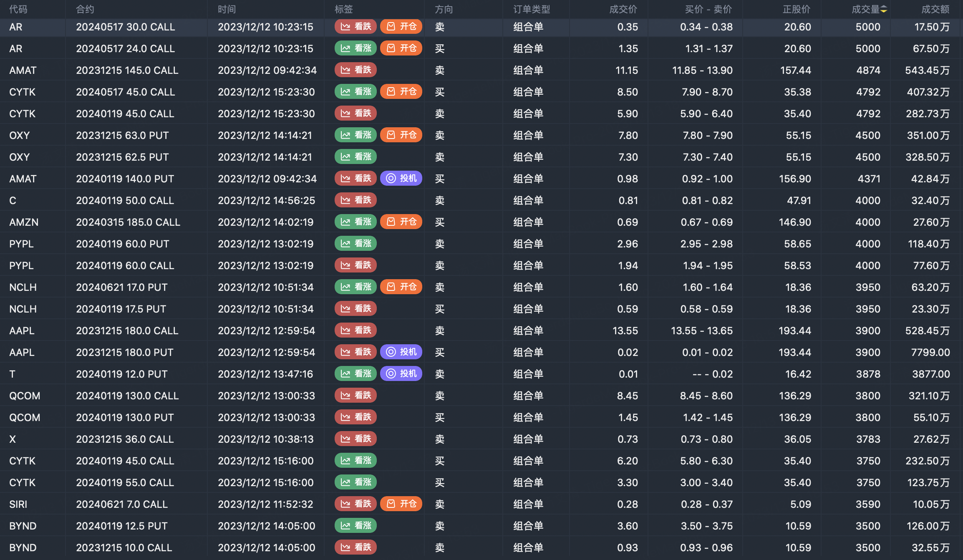Click the 开仓 tag on SIRI 7.0 CALL row
Screen dimensions: 963x560
(401, 504)
